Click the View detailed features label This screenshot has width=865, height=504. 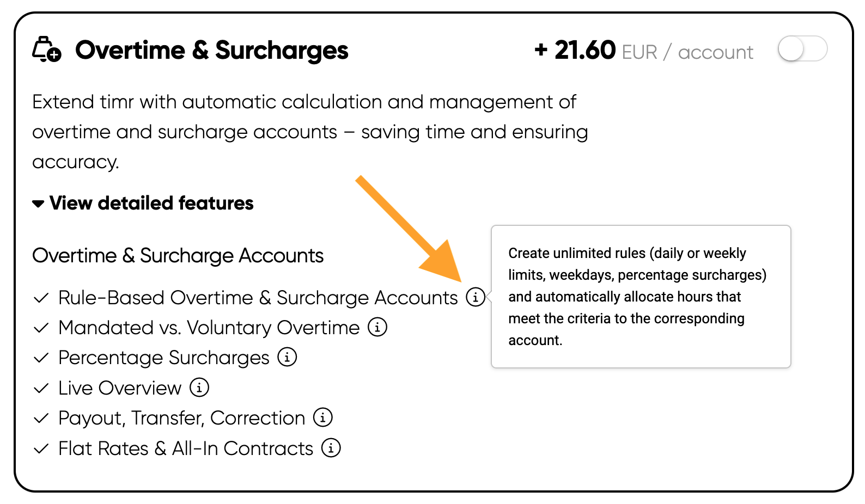pyautogui.click(x=151, y=203)
